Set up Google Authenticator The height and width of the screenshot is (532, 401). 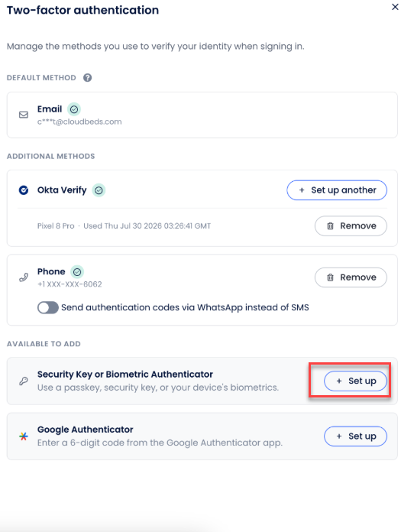(x=355, y=436)
